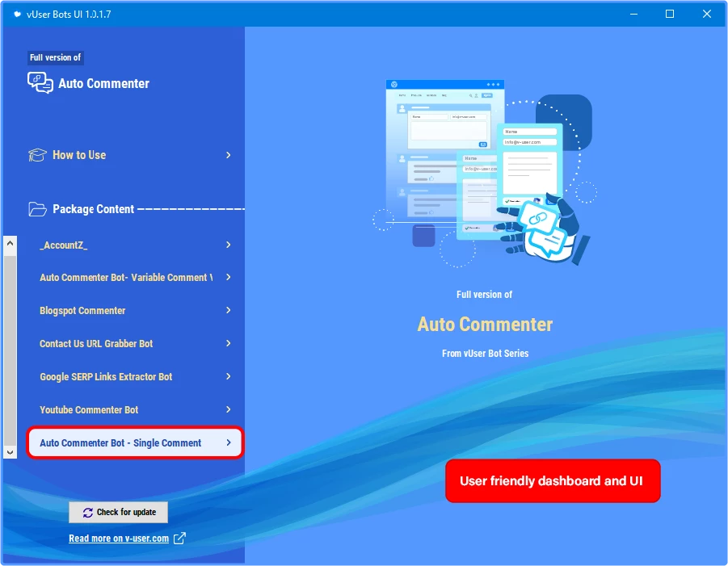Open the Read more on v-user.com link
The height and width of the screenshot is (566, 728).
[119, 539]
